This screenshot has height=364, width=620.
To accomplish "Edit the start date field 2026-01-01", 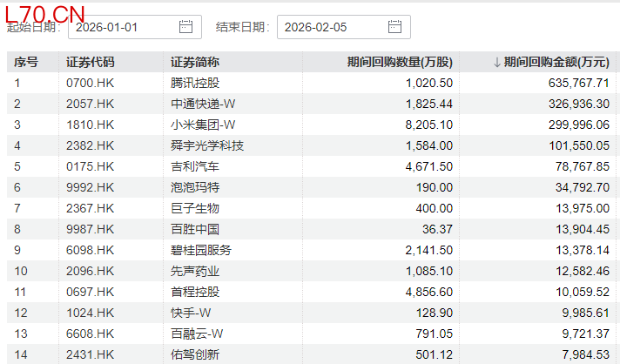I will [x=135, y=27].
